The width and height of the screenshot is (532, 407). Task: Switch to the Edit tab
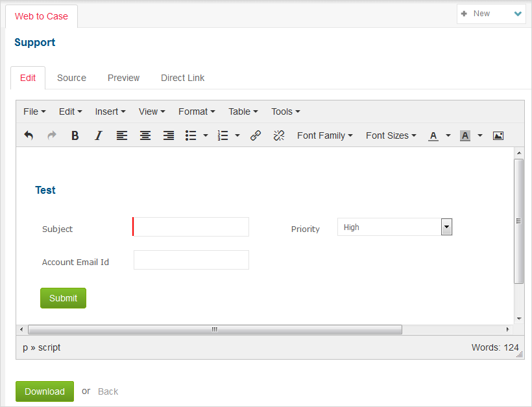pos(28,78)
